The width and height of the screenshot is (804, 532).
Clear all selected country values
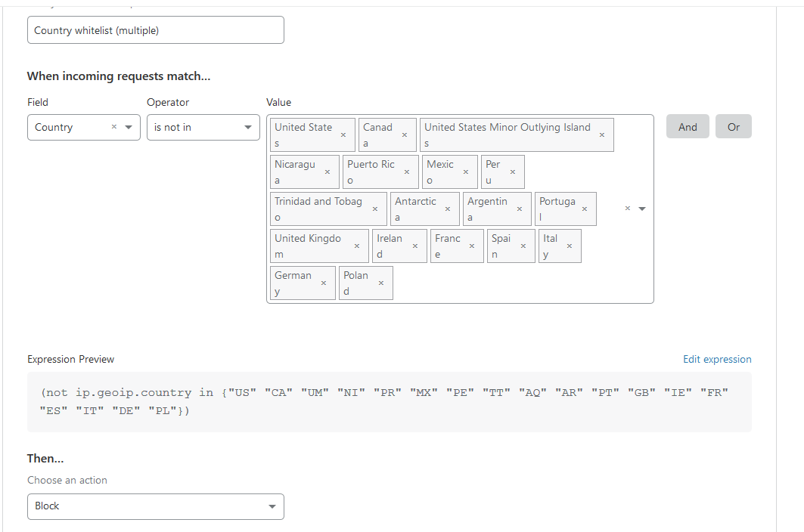coord(627,209)
